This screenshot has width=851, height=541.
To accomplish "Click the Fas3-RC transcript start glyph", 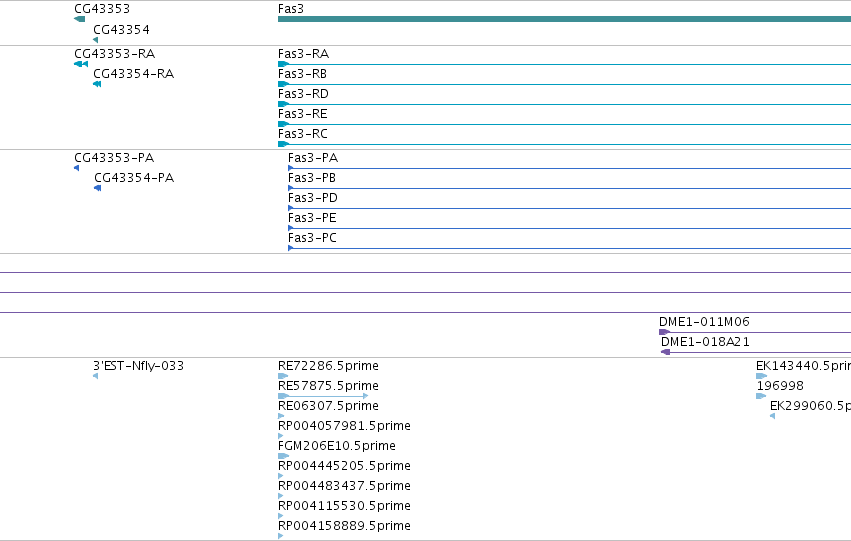I will 283,144.
